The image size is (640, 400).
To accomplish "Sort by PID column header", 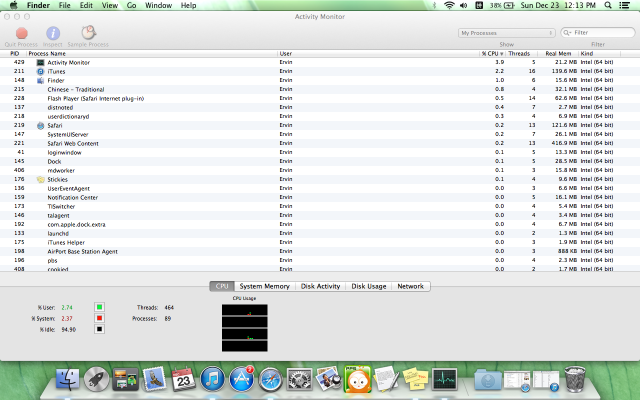I will point(14,53).
